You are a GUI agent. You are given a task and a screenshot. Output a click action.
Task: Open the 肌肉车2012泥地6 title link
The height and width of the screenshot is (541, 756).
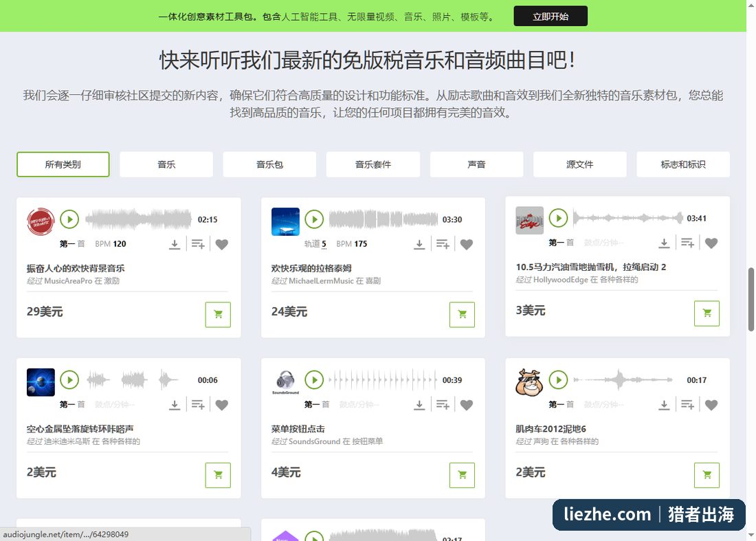click(x=551, y=429)
